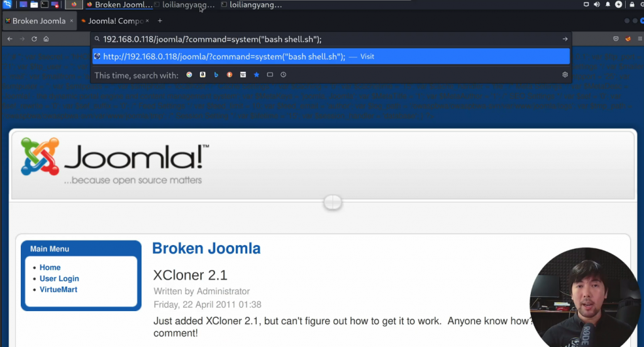Click the round handle below the Joomla header
Viewport: 644px width, 347px height.
(x=333, y=202)
